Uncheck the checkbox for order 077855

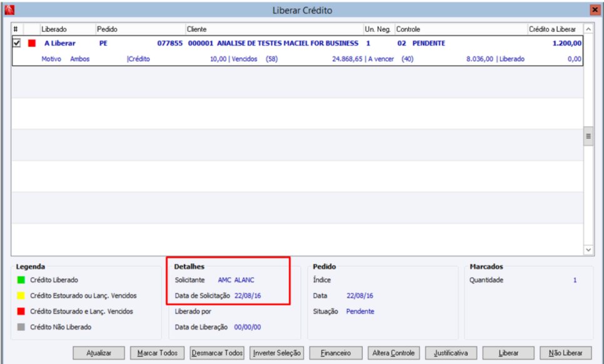[16, 43]
